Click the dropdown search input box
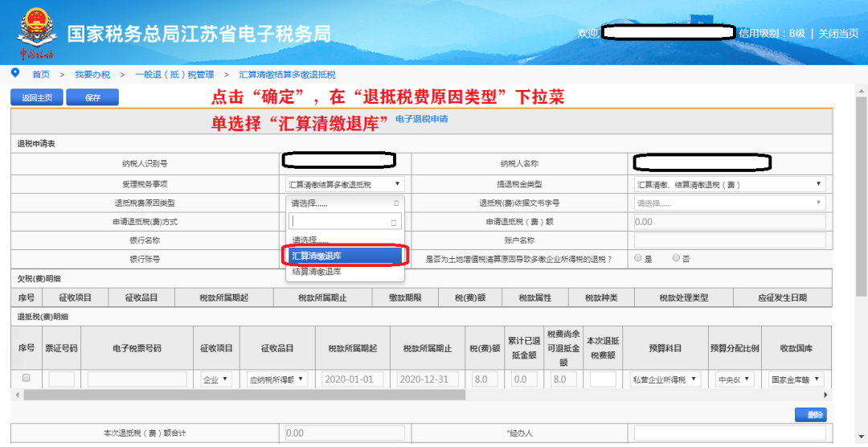Screen dimensions: 868x447 point(345,221)
